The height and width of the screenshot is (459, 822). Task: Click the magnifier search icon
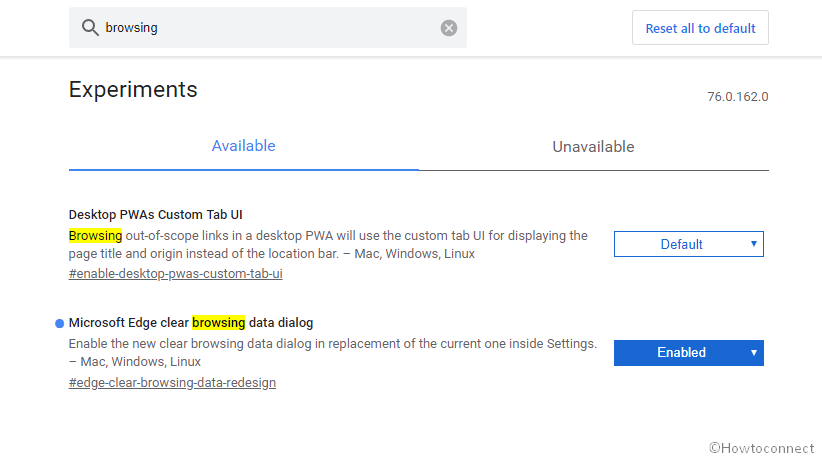(90, 28)
